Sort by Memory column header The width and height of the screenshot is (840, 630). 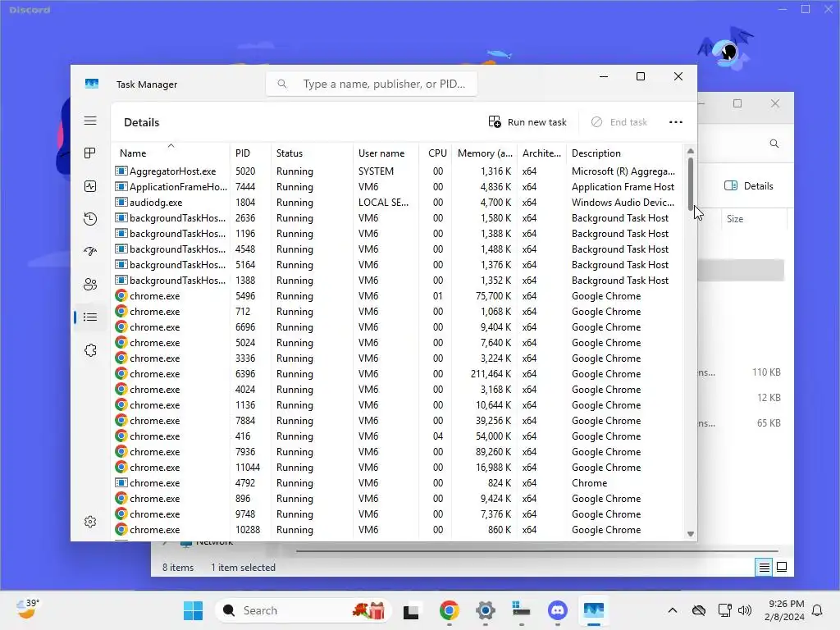point(484,153)
